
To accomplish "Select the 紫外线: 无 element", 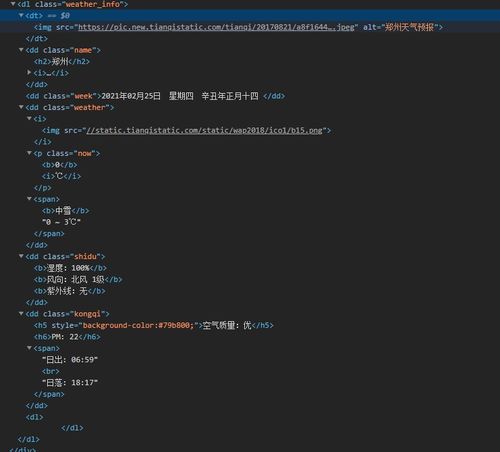I will [x=70, y=291].
